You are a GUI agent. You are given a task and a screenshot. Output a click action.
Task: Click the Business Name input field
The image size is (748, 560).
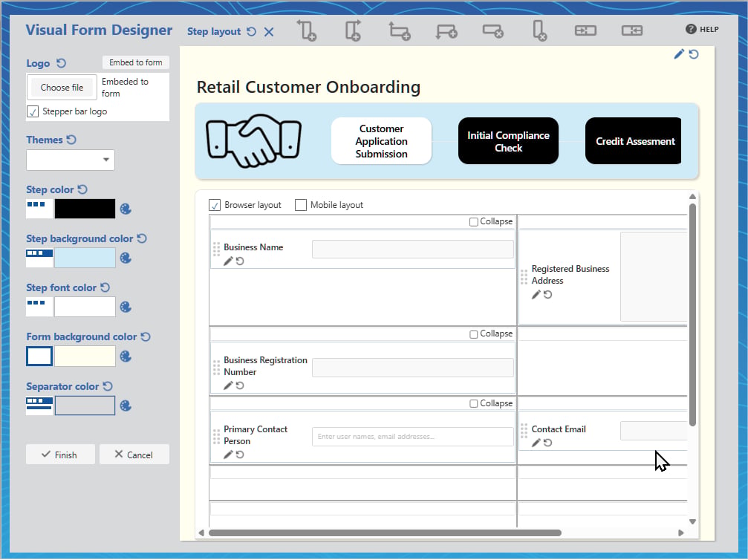[x=413, y=250]
